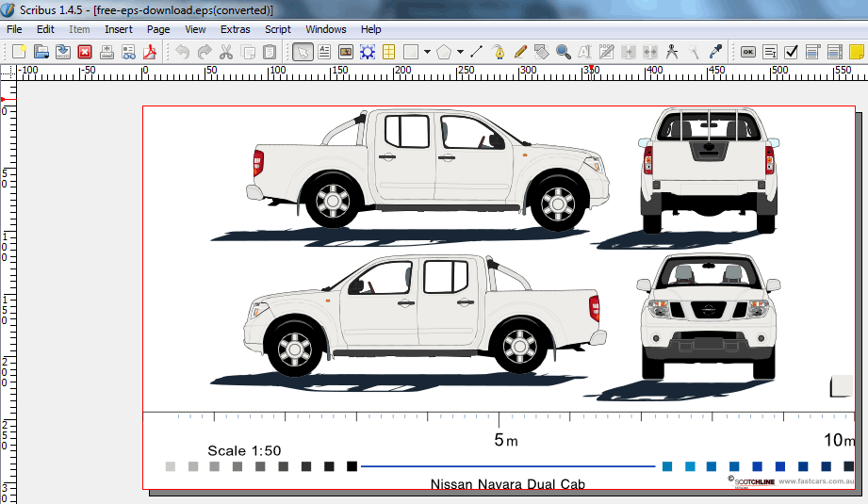
Task: Create a new document with the New icon
Action: (19, 52)
